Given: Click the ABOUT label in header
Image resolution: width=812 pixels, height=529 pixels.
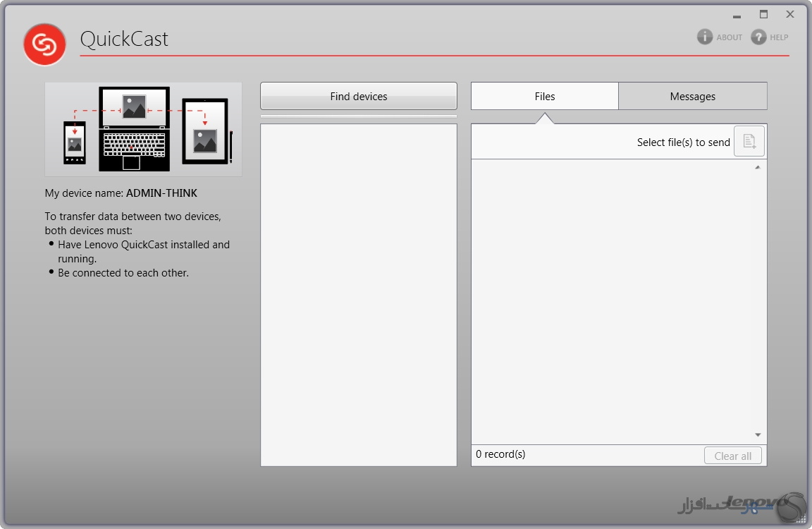Looking at the screenshot, I should click(x=729, y=37).
